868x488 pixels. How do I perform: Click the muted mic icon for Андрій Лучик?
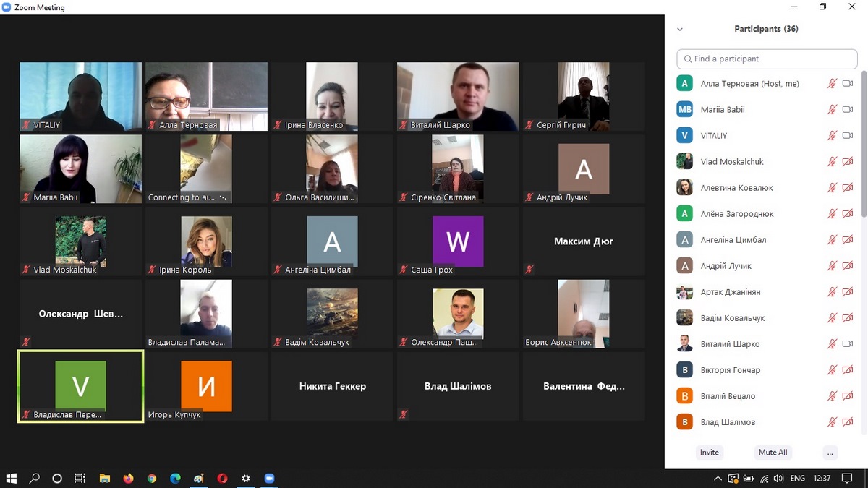tap(832, 266)
